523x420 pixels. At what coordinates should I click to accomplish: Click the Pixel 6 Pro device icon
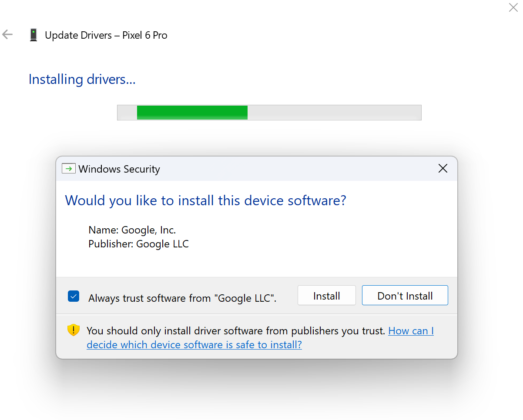click(x=34, y=35)
